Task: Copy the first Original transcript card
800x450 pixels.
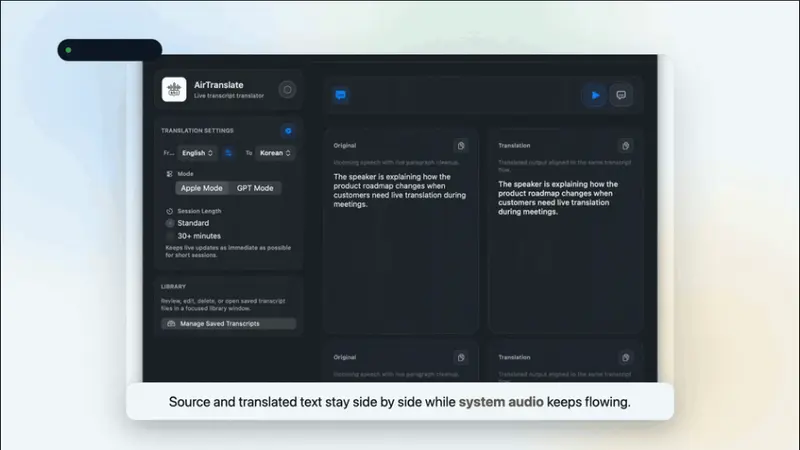Action: click(461, 146)
